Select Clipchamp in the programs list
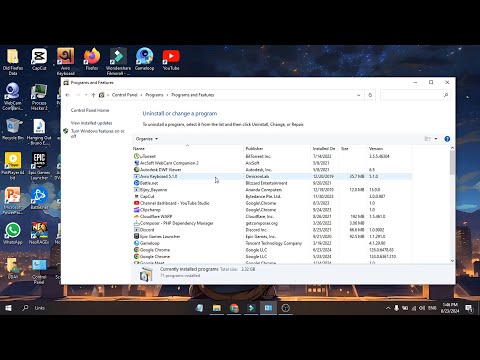Viewport: 480px width, 360px height. (272, 210)
